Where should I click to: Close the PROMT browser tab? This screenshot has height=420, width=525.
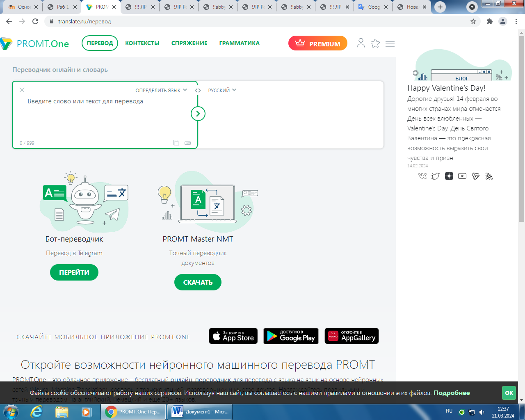(114, 7)
